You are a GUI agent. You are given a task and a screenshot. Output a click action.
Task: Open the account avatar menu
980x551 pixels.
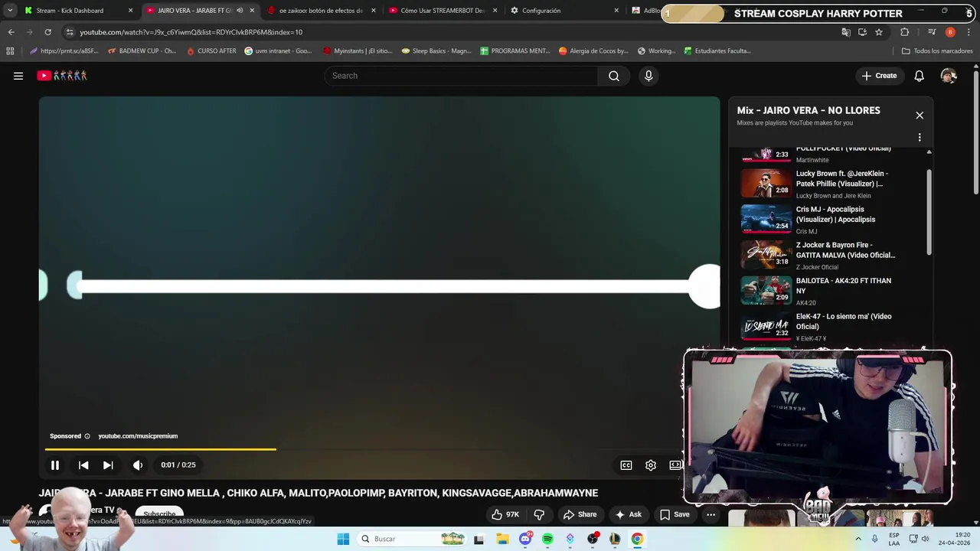click(x=949, y=76)
